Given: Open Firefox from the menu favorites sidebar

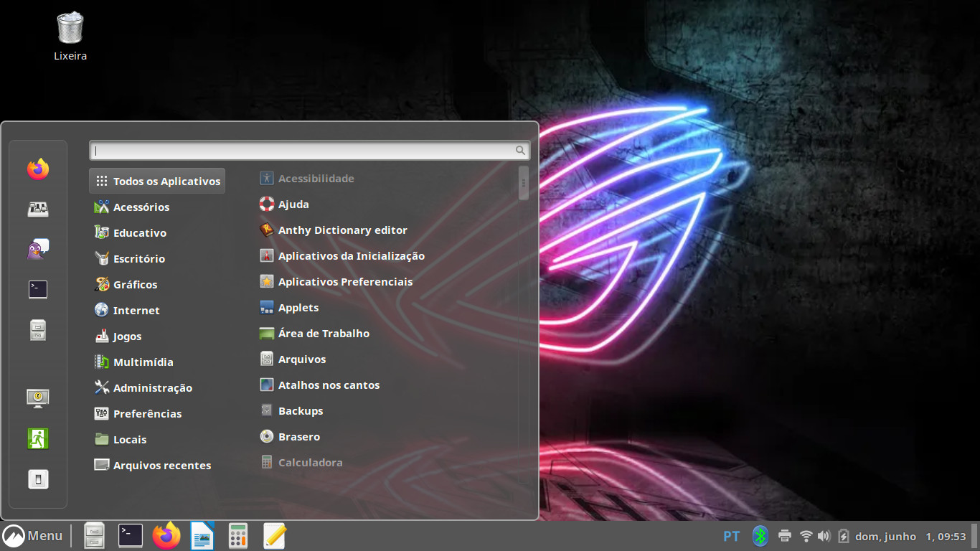Looking at the screenshot, I should (38, 169).
